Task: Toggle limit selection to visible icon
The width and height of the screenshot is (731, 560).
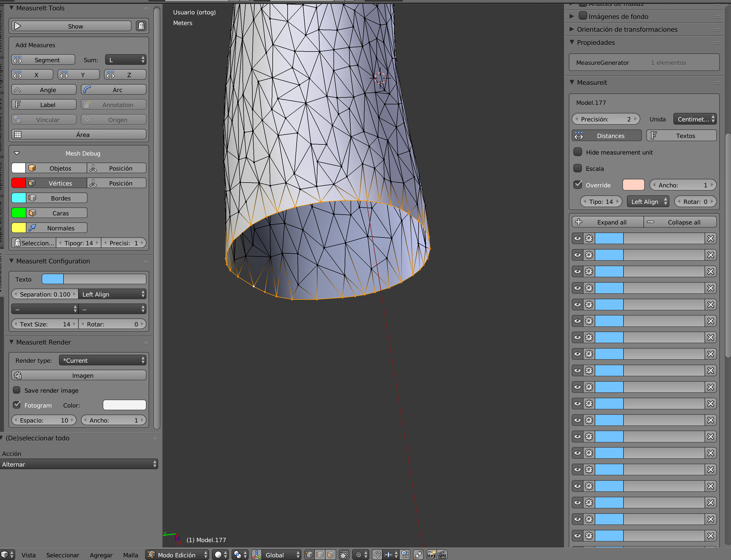Action: tap(344, 555)
